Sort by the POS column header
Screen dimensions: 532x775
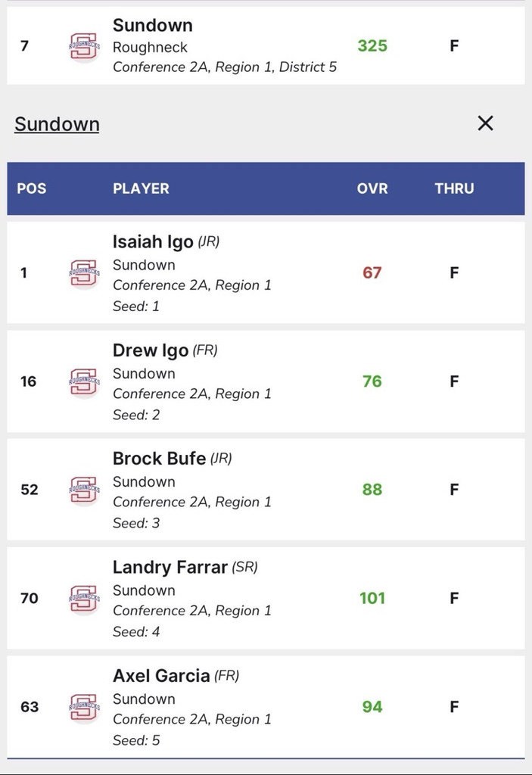pos(32,188)
